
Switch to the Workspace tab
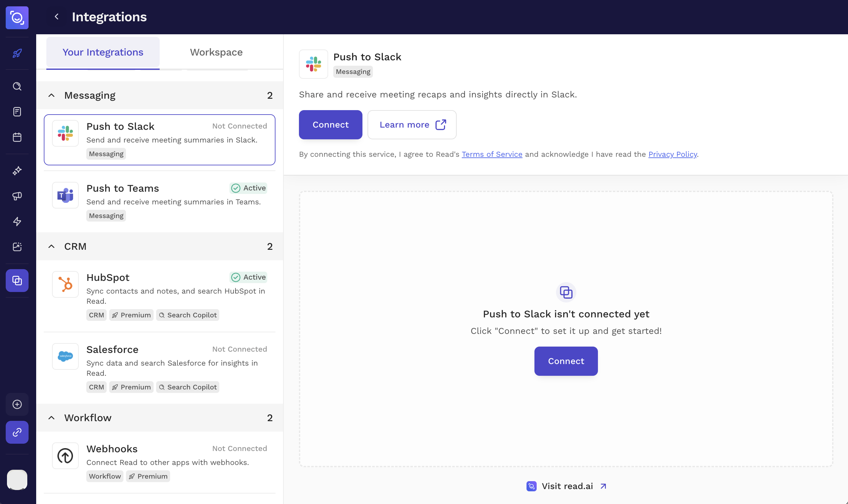(x=216, y=52)
